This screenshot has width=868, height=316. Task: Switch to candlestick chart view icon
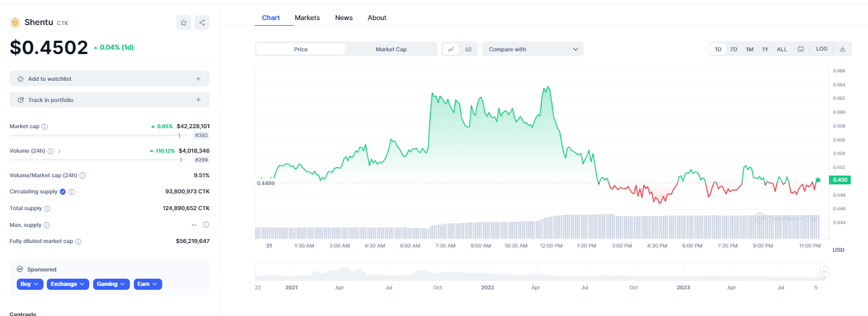468,49
